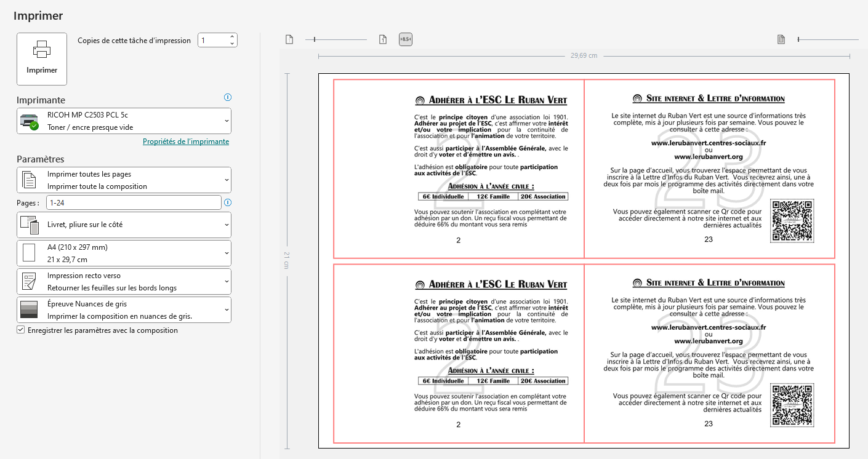Click the preview's lower QR code
Image resolution: width=868 pixels, height=459 pixels.
(x=792, y=405)
